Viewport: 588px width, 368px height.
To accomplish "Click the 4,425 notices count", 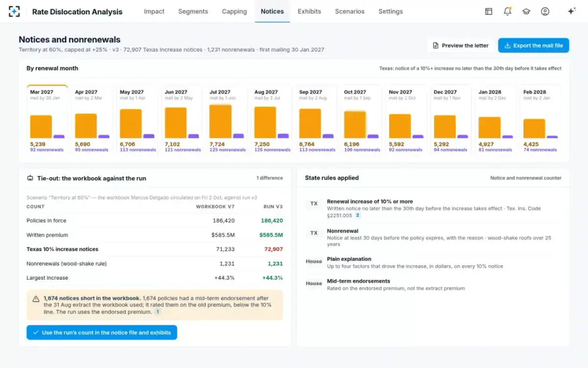I will 531,144.
